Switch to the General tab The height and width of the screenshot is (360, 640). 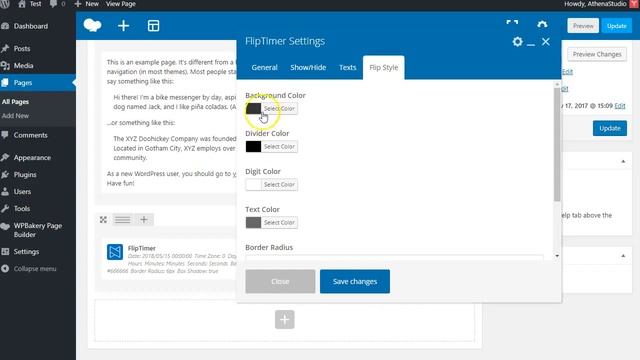click(x=264, y=68)
